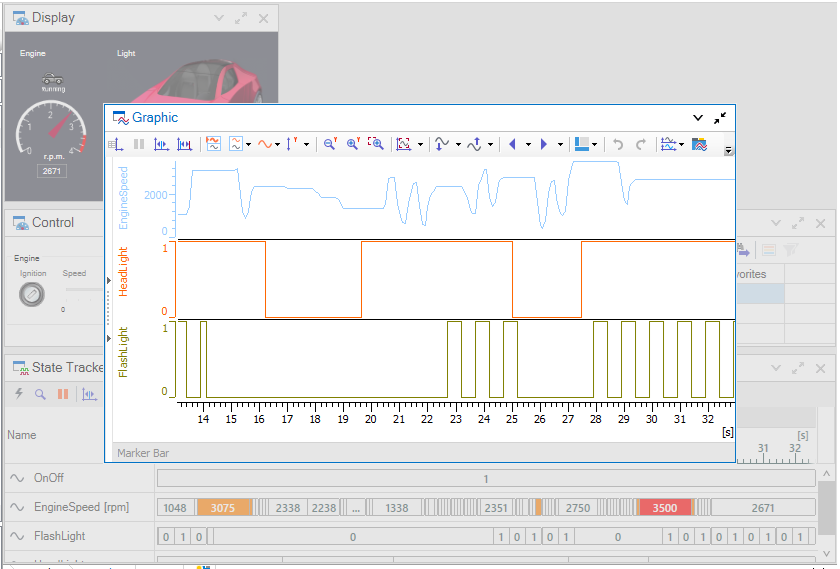The height and width of the screenshot is (569, 840).
Task: Toggle the Engine Ignition key switch
Action: [32, 294]
